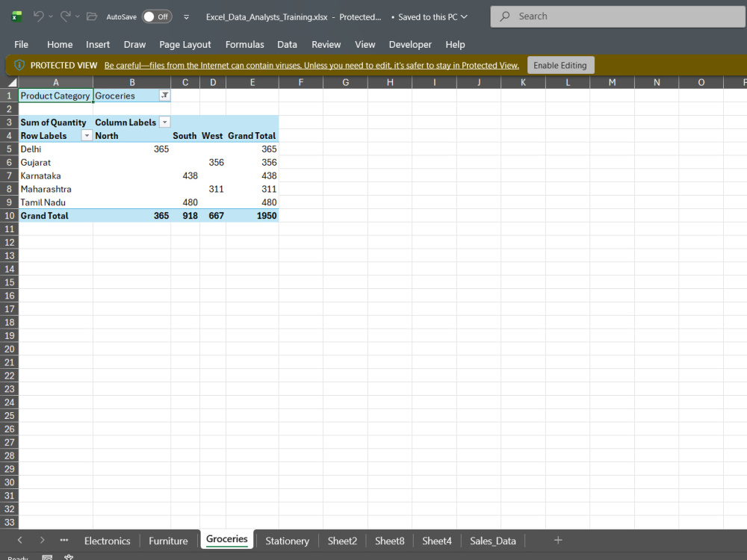747x560 pixels.
Task: Select the South total cell 918
Action: (185, 216)
